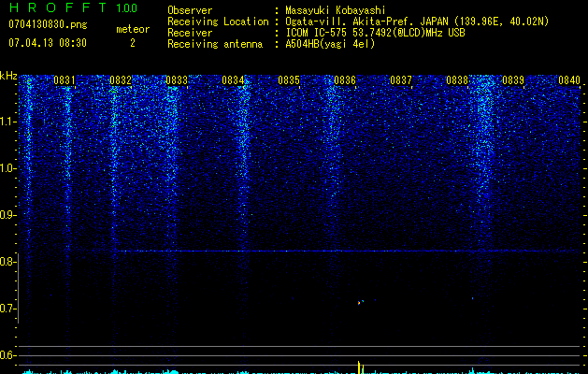Click the meteor label text

(133, 29)
